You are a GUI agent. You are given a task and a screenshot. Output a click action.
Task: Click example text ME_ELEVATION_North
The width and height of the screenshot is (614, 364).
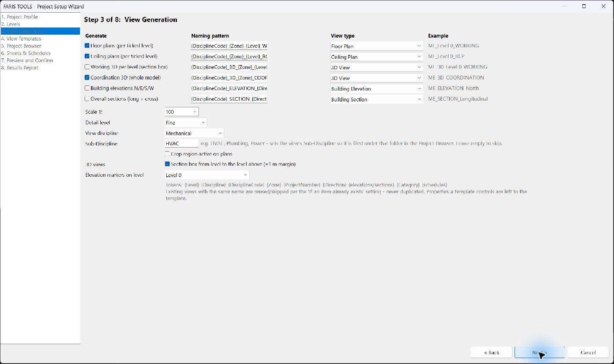(454, 88)
